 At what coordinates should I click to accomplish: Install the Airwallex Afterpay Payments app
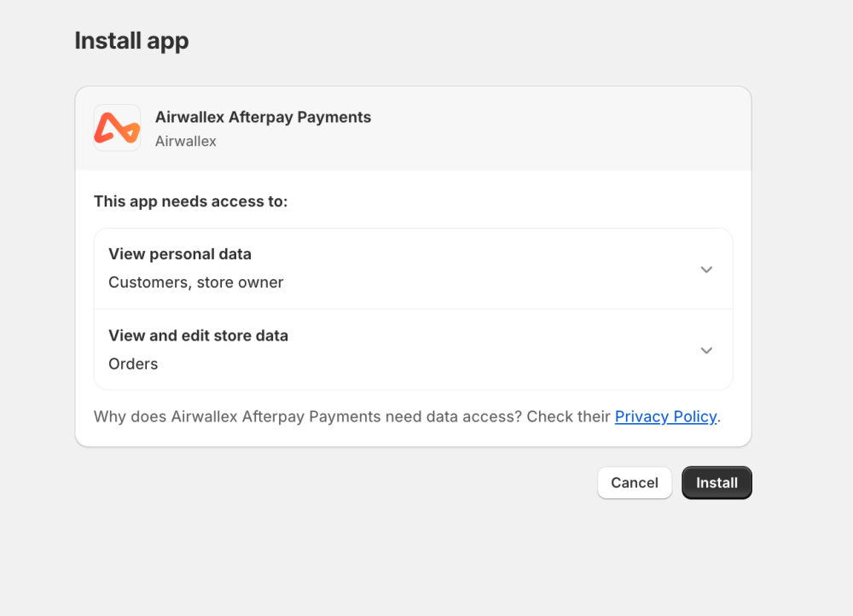pyautogui.click(x=717, y=482)
